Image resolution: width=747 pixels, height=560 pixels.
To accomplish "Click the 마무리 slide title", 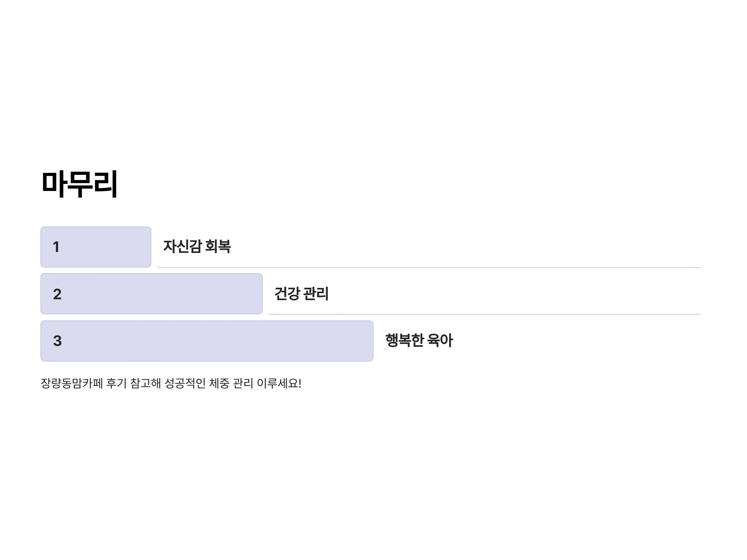I will [x=79, y=184].
